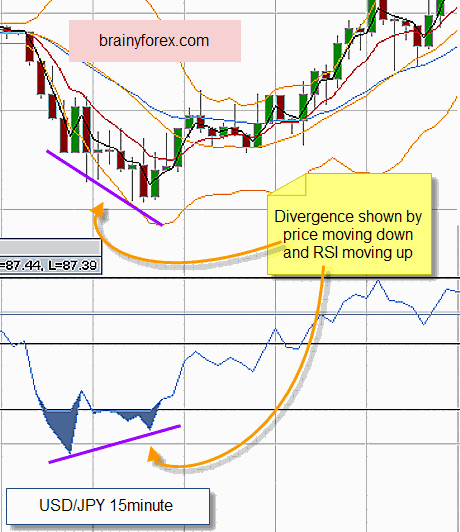Select the gray header bar above price readout

point(50,248)
